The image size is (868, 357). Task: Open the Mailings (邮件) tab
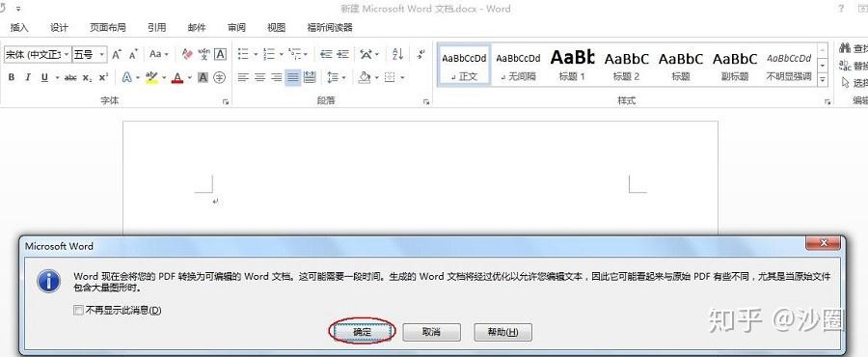coord(197,27)
